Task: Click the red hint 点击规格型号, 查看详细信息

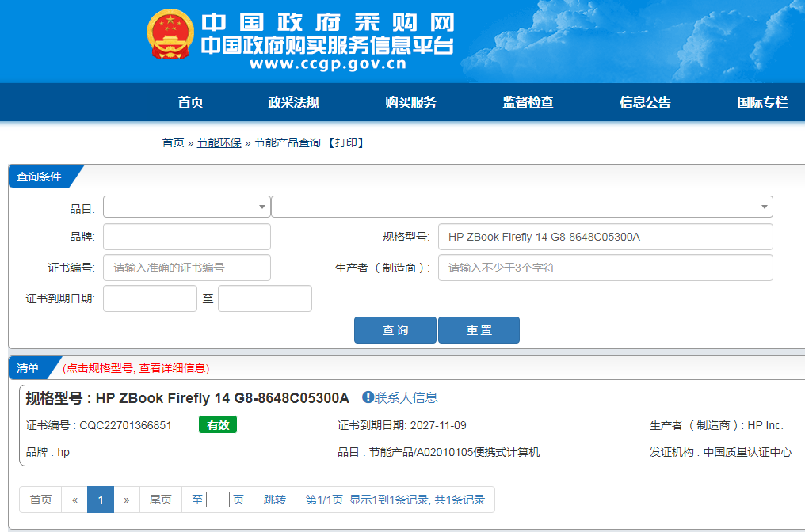Action: coord(136,368)
